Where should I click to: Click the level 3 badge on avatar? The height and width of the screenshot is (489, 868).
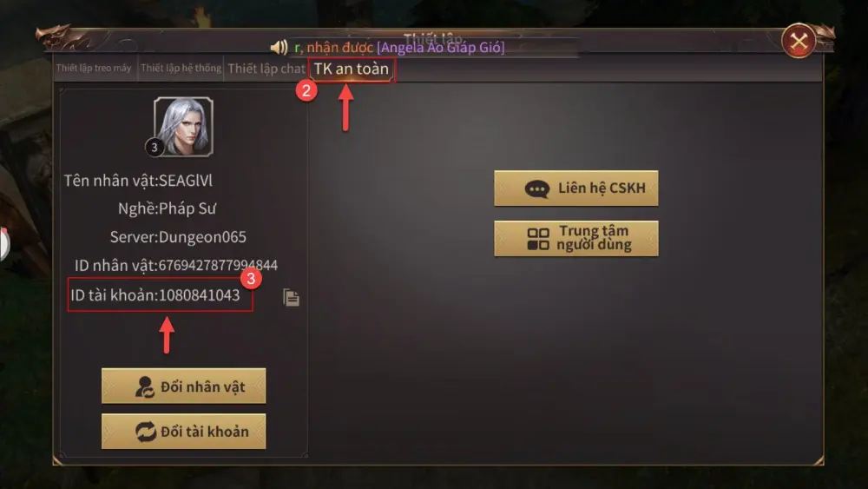[155, 148]
